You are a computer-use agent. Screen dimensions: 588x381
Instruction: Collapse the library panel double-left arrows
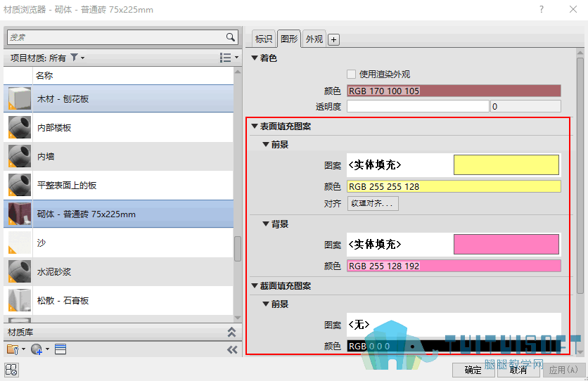coord(232,349)
